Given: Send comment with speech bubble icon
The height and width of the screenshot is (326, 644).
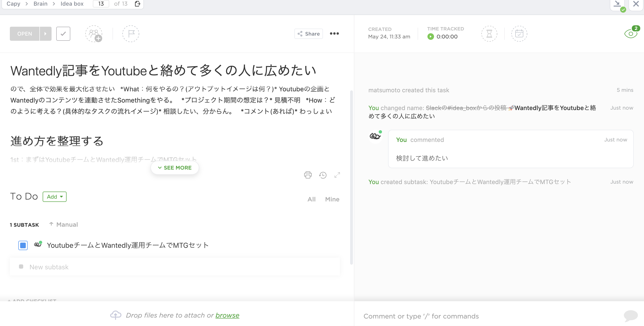Looking at the screenshot, I should pos(631,316).
